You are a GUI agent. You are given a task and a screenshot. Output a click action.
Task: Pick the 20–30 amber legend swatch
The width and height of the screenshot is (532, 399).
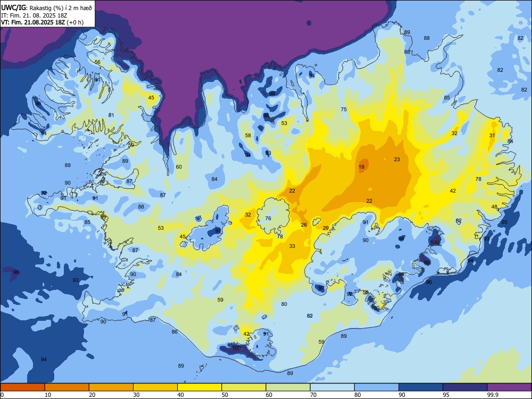(111, 387)
